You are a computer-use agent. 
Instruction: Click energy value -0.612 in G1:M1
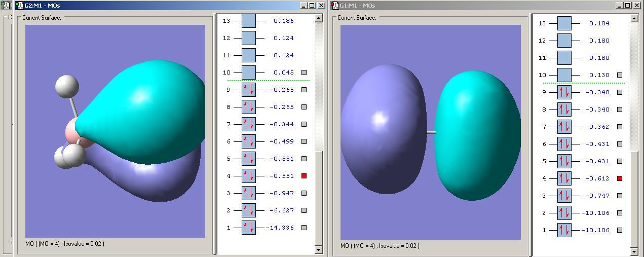(x=597, y=178)
